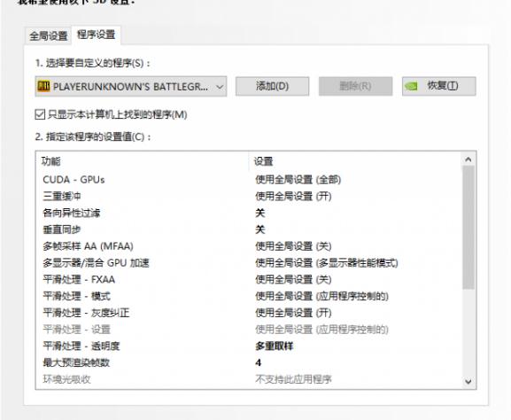The image size is (511, 420).
Task: Open 平滑处理 - 透明度 value 多重取样
Action: tap(274, 346)
